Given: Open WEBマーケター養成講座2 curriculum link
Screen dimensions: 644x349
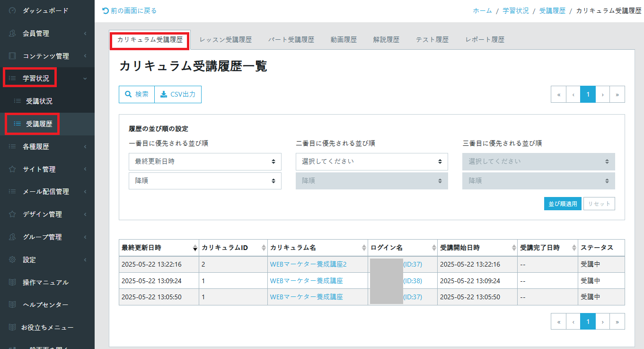Looking at the screenshot, I should click(309, 264).
